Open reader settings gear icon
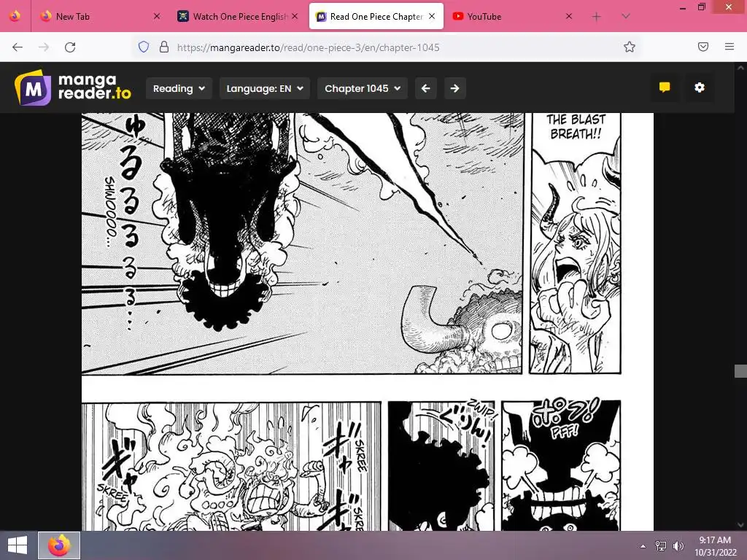Screen dimensions: 747x560 (x=700, y=87)
